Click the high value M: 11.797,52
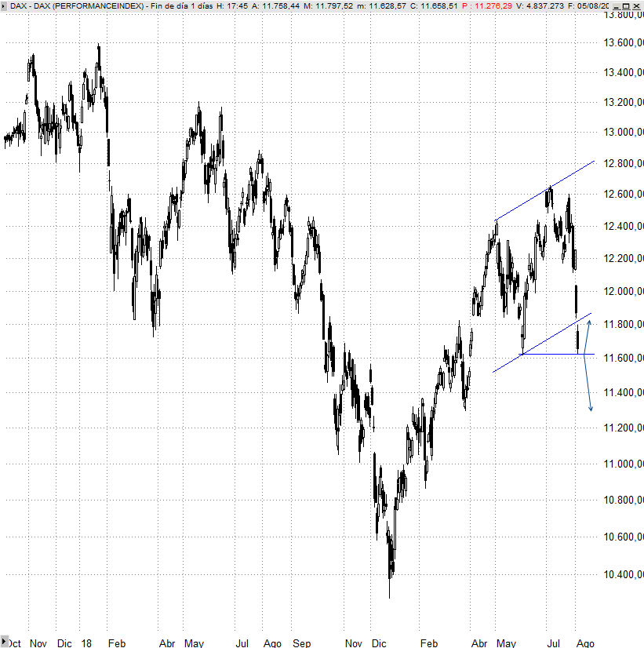Image resolution: width=644 pixels, height=648 pixels. (x=329, y=5)
